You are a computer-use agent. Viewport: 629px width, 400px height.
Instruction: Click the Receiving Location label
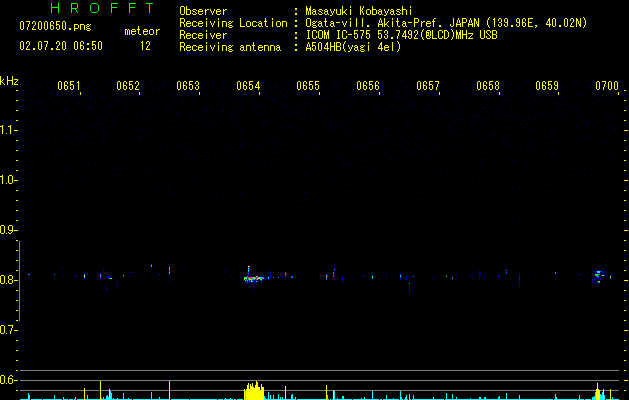233,23
